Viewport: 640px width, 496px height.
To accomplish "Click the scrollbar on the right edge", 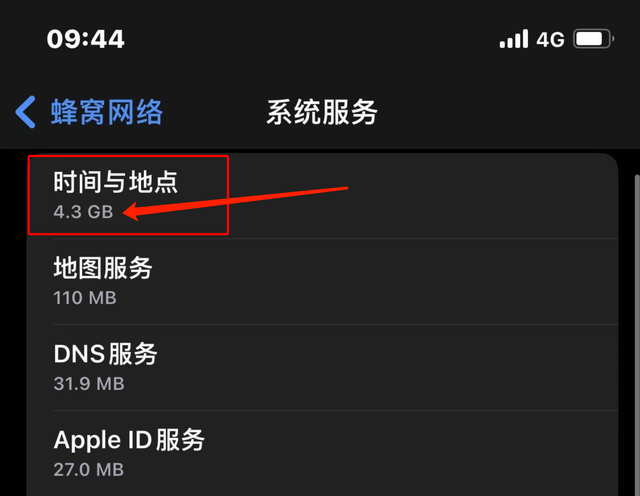I will tap(637, 335).
